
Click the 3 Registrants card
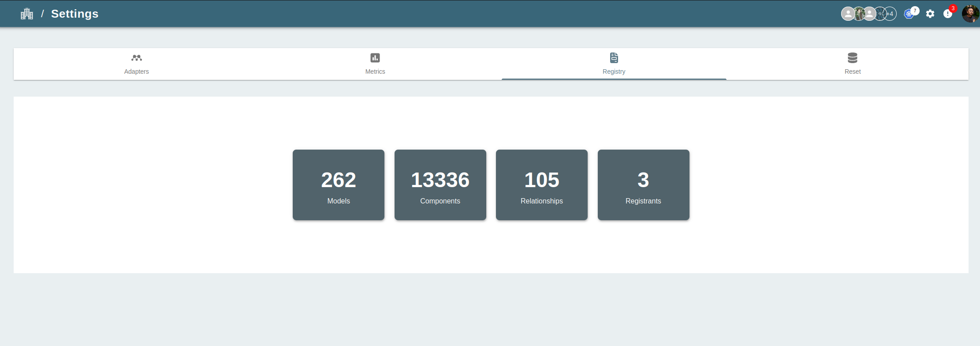[x=643, y=185]
